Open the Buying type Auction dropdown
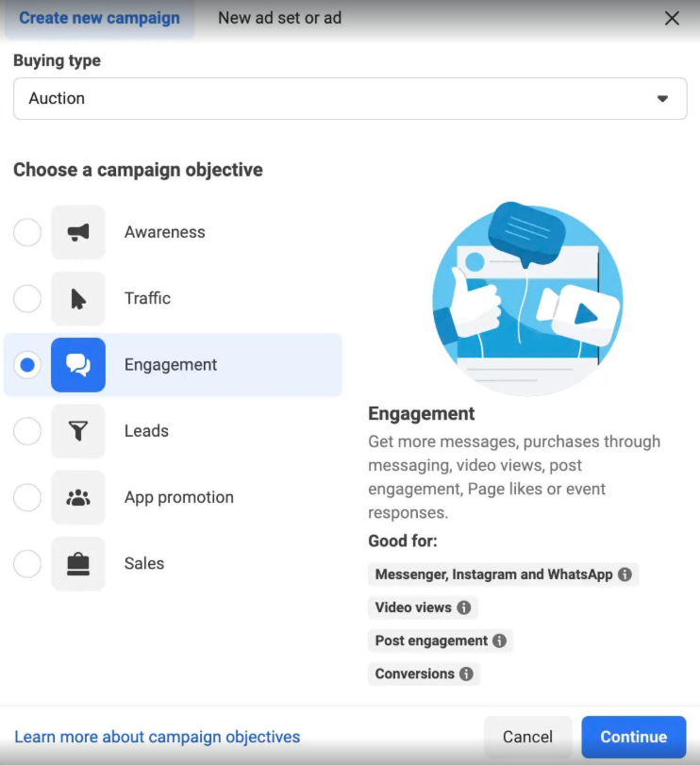The image size is (700, 765). [350, 98]
